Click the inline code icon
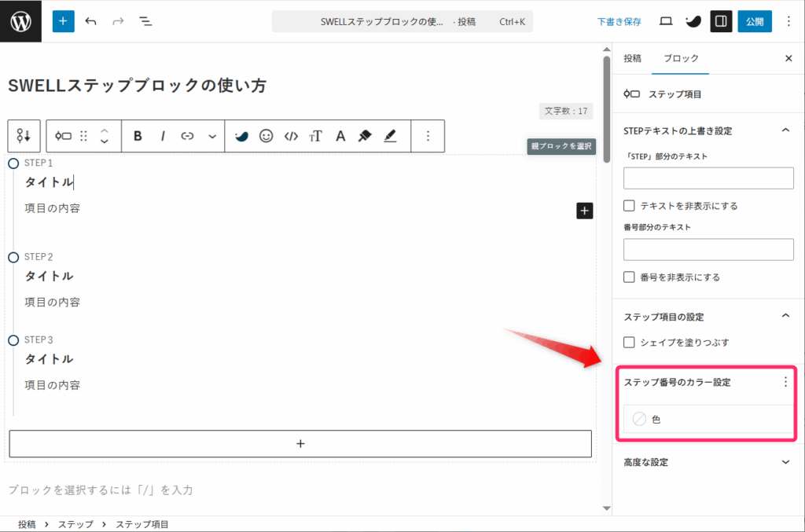The image size is (805, 532). [291, 136]
